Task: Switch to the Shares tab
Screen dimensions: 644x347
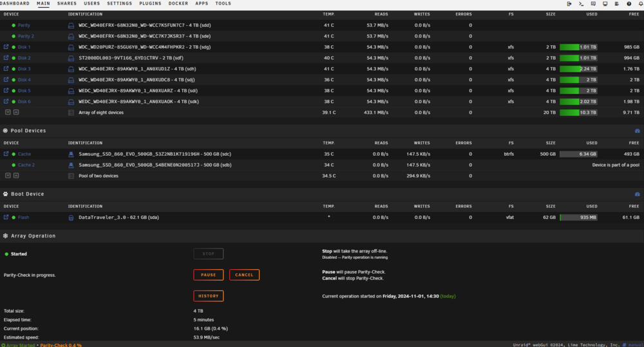Action: 67,3
